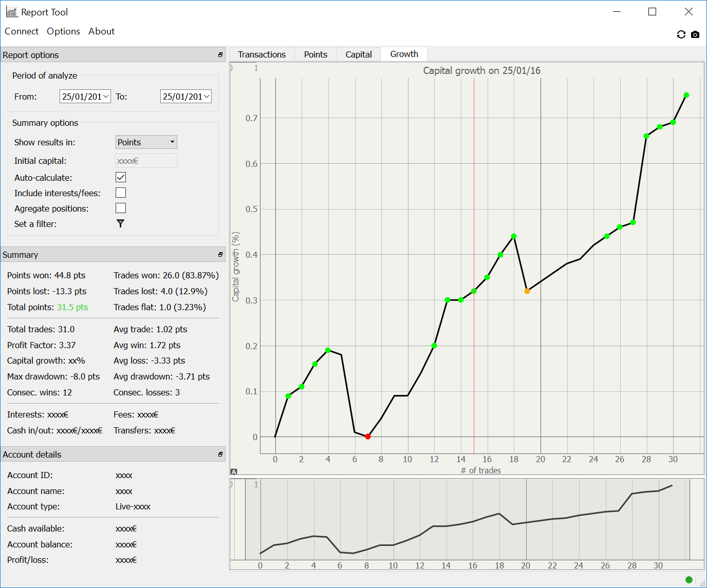Image resolution: width=707 pixels, height=588 pixels.
Task: Click the auto-scale 'A' icon below chart
Action: tap(234, 471)
